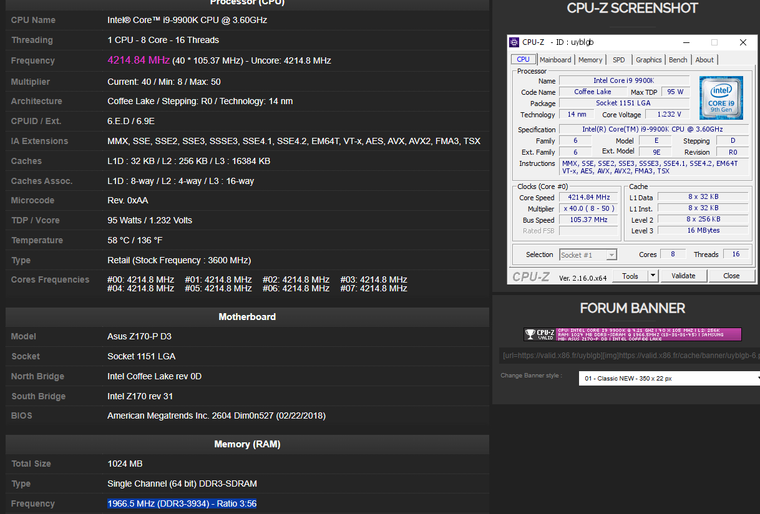
Task: Click 'Intel Coffee Lake rev 0D'
Action: pos(154,376)
